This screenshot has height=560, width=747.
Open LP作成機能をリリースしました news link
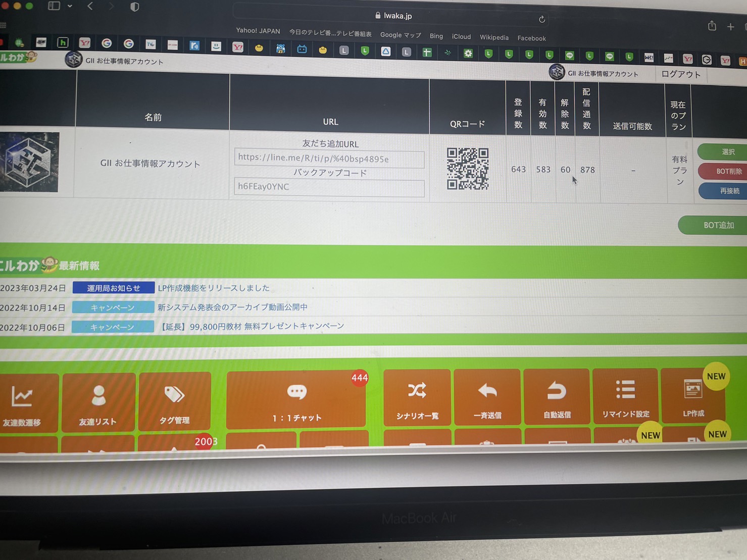[x=214, y=288]
